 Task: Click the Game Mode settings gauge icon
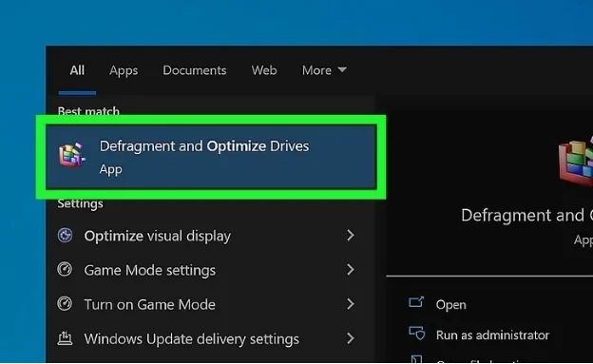[x=65, y=269]
